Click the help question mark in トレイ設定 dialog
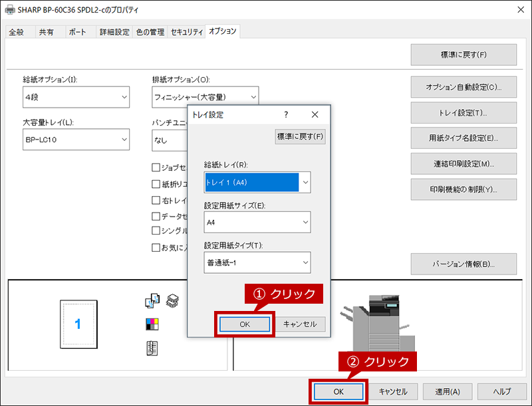This screenshot has height=406, width=532. click(x=286, y=114)
